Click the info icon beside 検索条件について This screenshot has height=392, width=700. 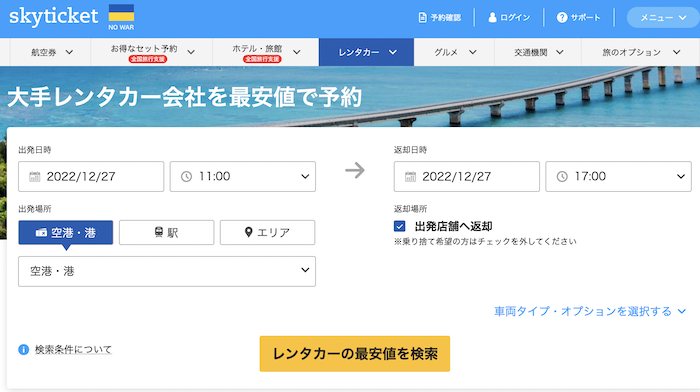point(24,350)
